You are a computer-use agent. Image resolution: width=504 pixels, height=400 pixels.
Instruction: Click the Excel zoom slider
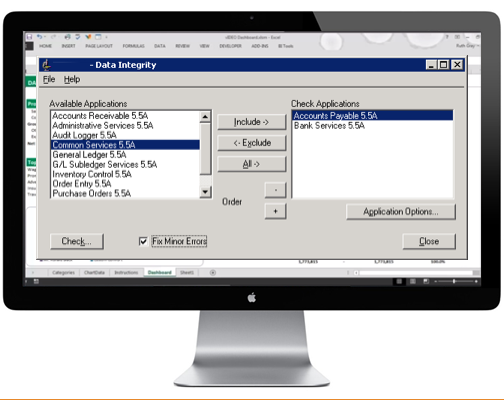pyautogui.click(x=454, y=281)
